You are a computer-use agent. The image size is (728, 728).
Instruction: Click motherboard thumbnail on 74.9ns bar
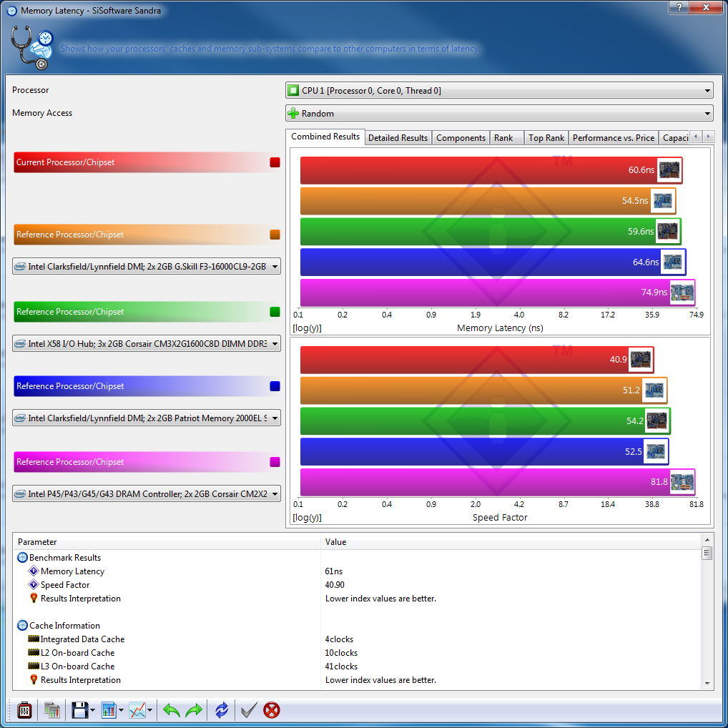point(682,292)
